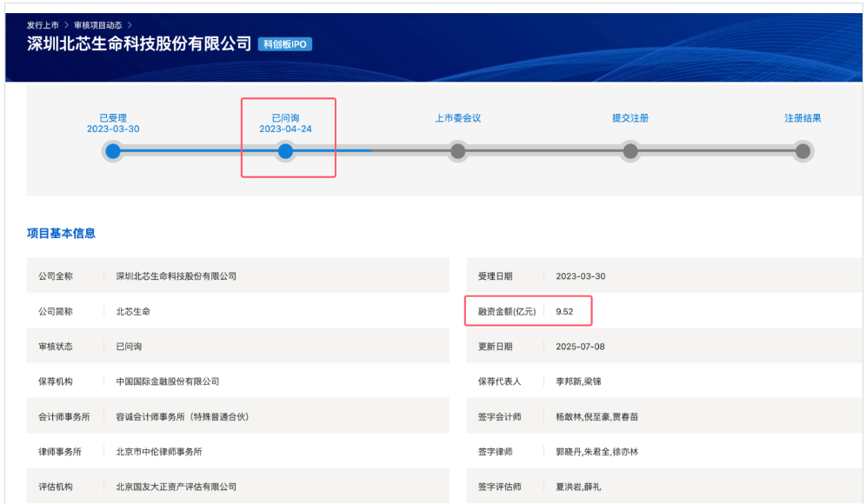Click the 保荐机构 field label
Image resolution: width=866 pixels, height=504 pixels.
(x=56, y=381)
